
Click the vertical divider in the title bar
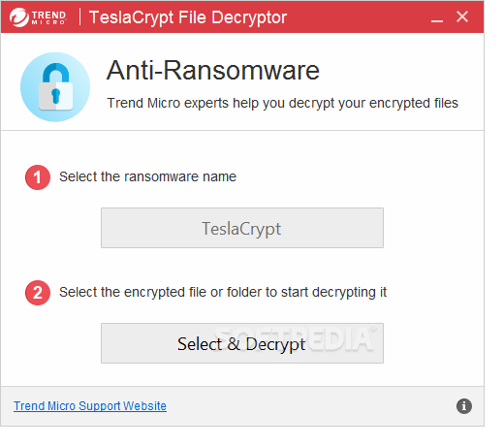point(79,16)
